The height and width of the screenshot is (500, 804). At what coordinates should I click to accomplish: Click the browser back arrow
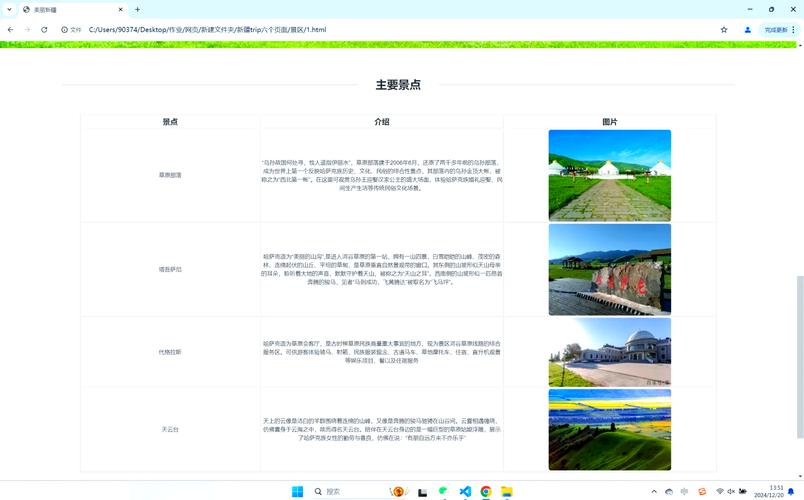10,30
